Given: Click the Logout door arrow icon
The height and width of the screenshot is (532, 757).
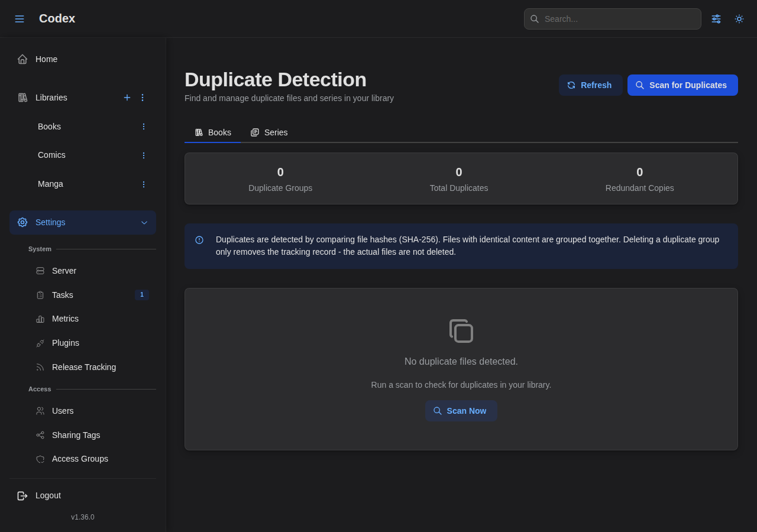Looking at the screenshot, I should [22, 496].
